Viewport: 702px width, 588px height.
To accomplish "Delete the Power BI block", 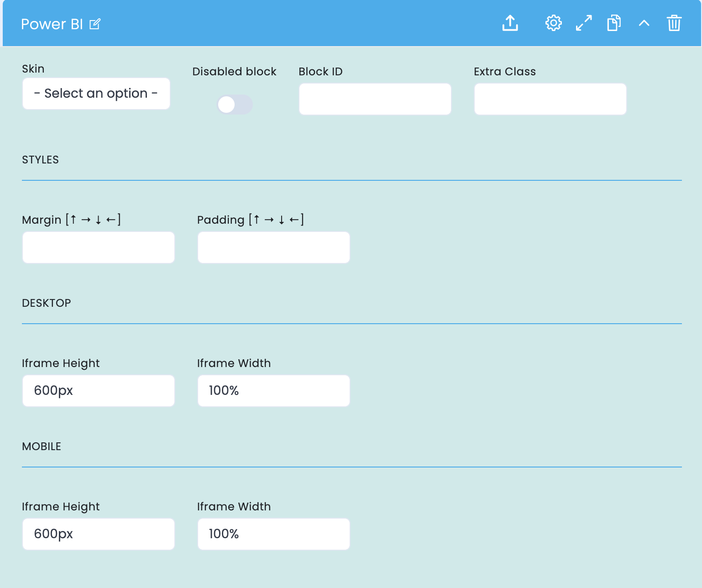I will (x=674, y=23).
